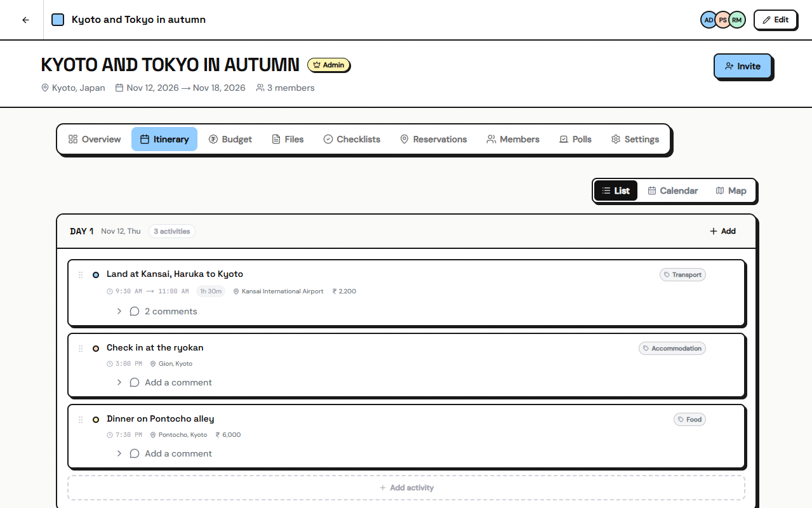Click the DAY 1 heading
Image resolution: width=812 pixels, height=508 pixels.
point(82,231)
